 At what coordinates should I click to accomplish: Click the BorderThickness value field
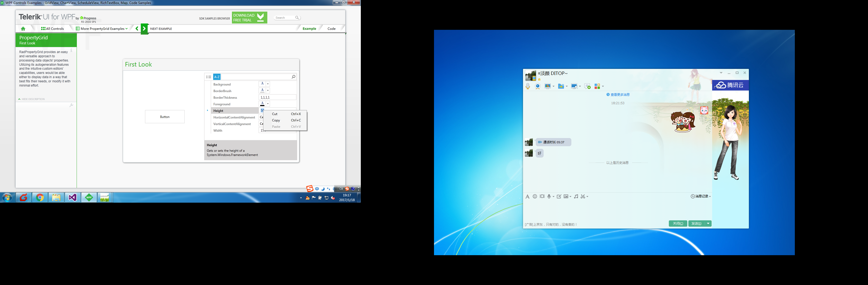pos(277,97)
